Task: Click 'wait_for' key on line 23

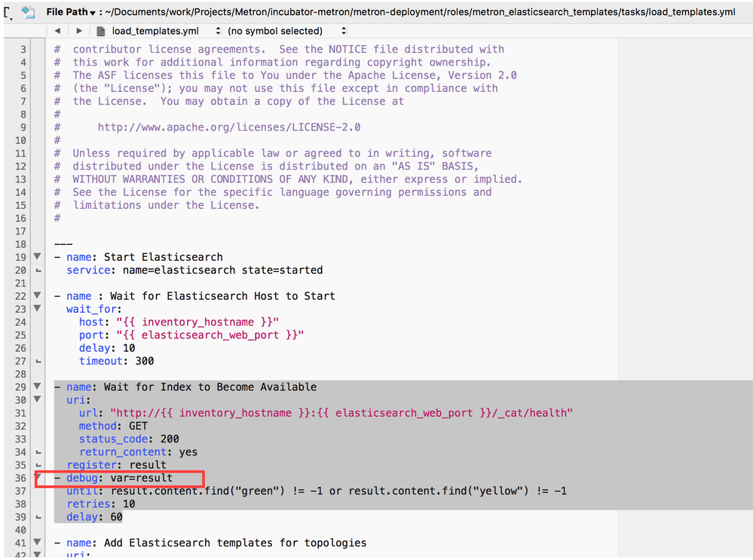Action: pos(92,309)
